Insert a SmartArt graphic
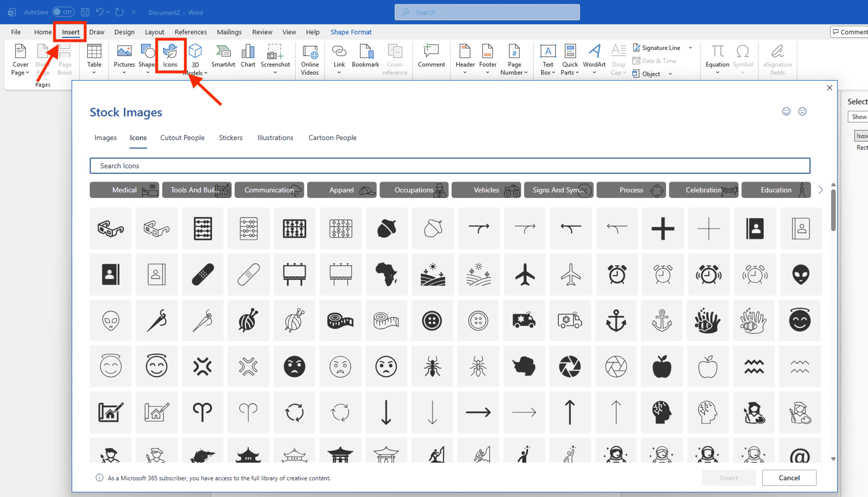868x497 pixels. coord(223,55)
